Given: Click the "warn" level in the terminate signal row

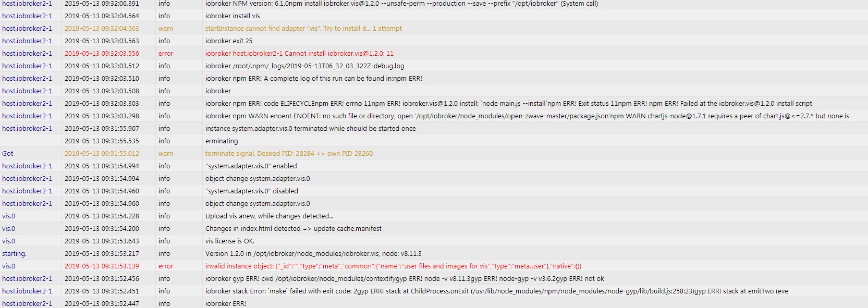Looking at the screenshot, I should pos(166,153).
